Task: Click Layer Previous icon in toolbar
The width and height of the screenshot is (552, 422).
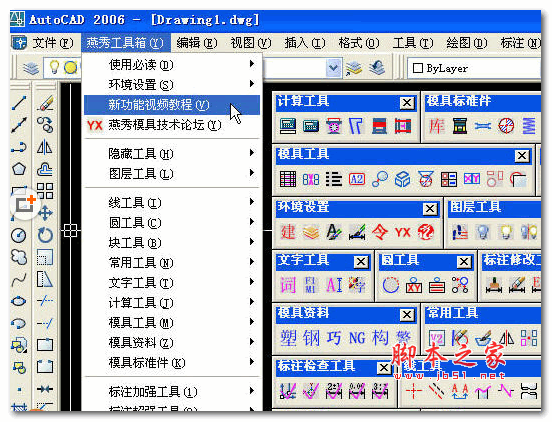Action: (x=377, y=68)
